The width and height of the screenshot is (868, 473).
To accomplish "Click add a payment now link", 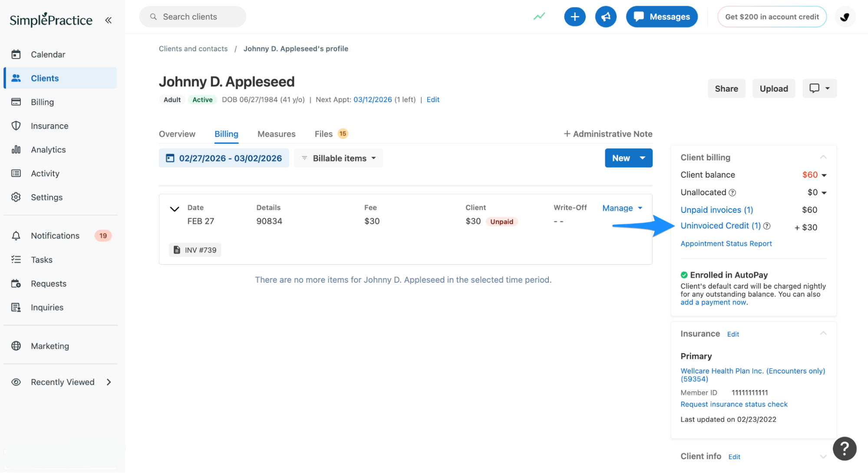I will coord(713,302).
